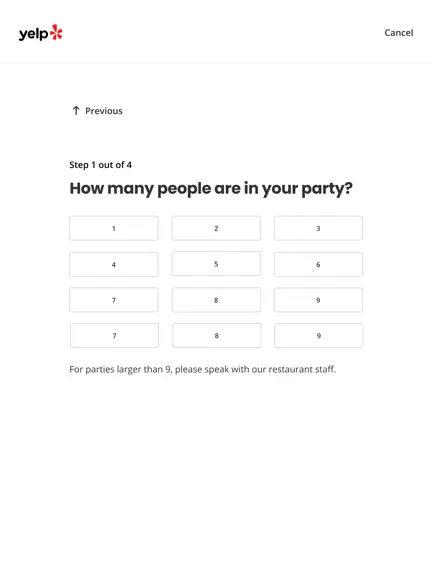Select party size 2
This screenshot has width=432, height=576.
click(216, 228)
